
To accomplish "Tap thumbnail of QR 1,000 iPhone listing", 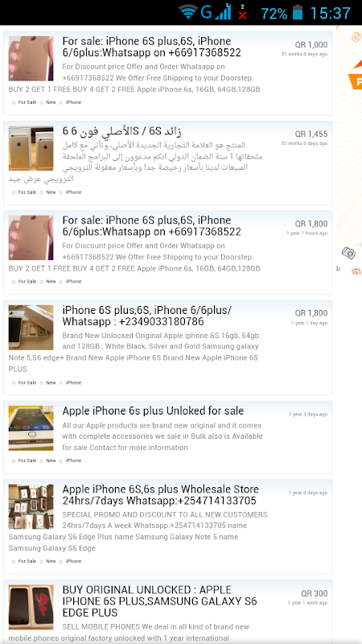I will [x=31, y=58].
